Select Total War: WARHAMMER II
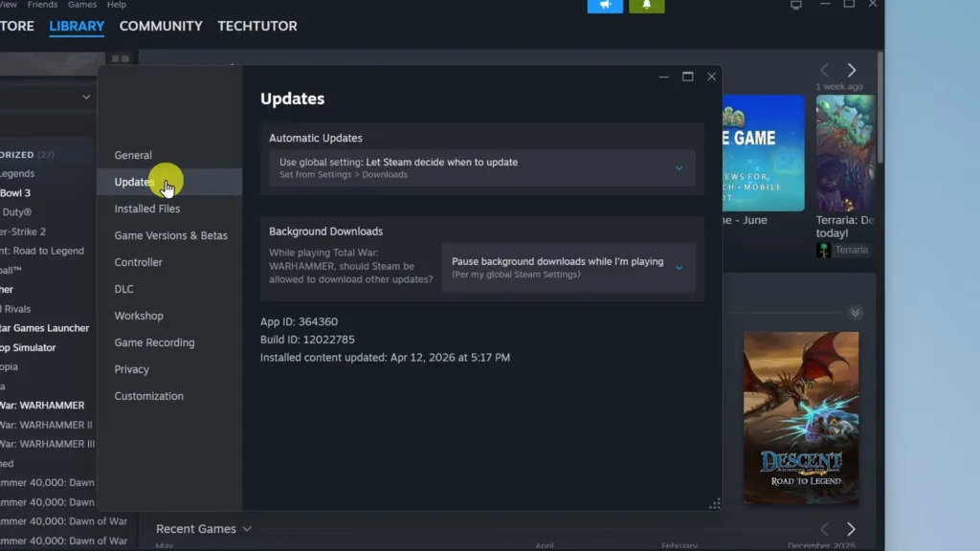 (46, 425)
